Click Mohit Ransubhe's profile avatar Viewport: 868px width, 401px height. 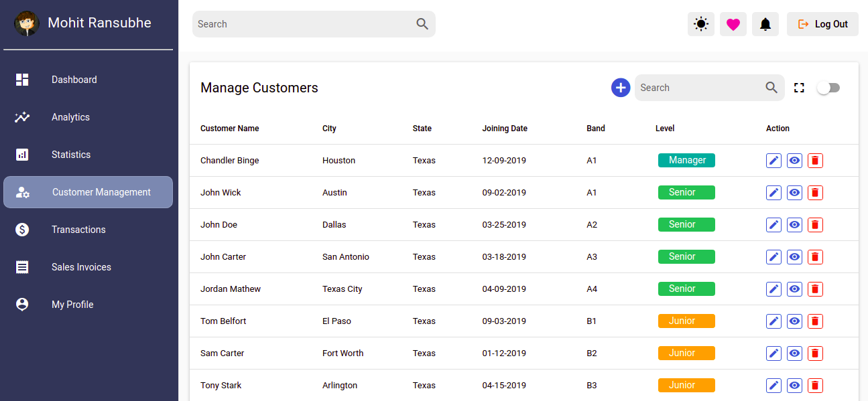pos(27,23)
